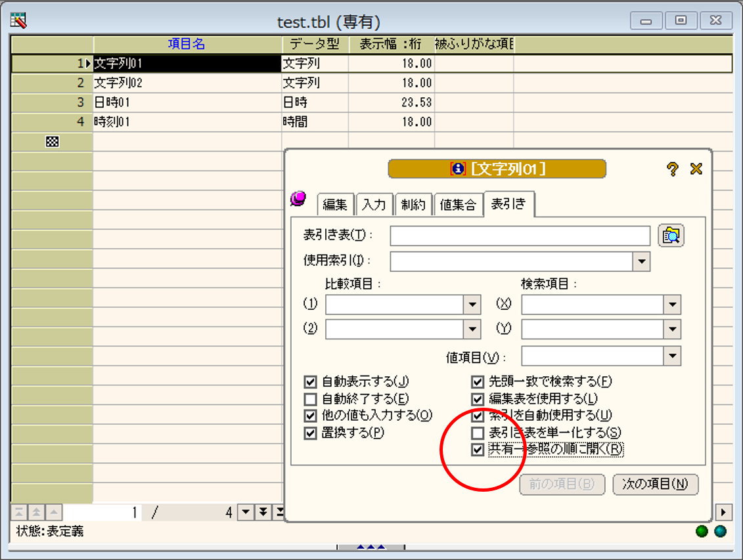The width and height of the screenshot is (743, 560).
Task: Expand the 値項目 dropdown list
Action: (671, 356)
